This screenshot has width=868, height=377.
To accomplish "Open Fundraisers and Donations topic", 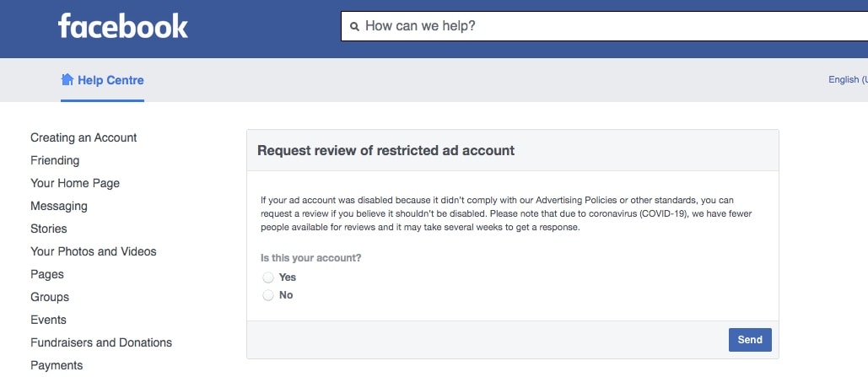I will [101, 342].
